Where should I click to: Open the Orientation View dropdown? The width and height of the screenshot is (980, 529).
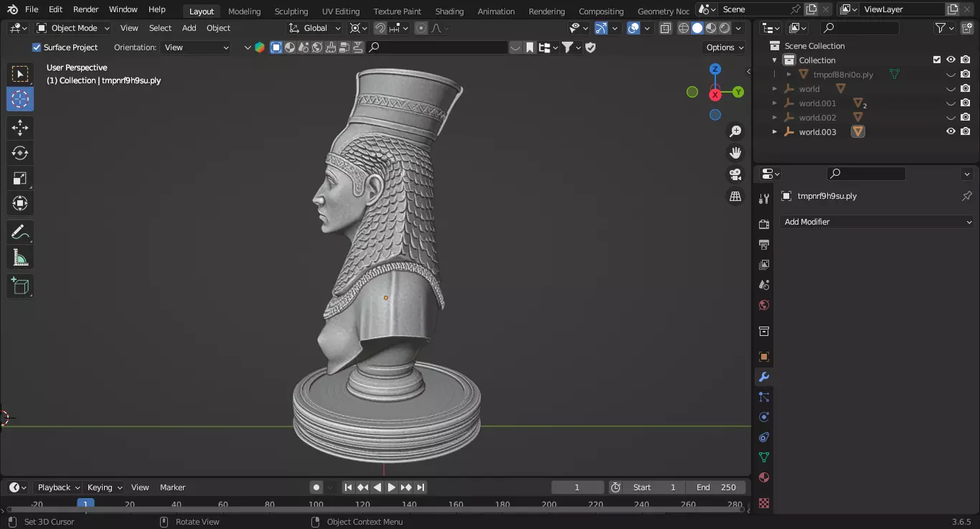pyautogui.click(x=197, y=47)
